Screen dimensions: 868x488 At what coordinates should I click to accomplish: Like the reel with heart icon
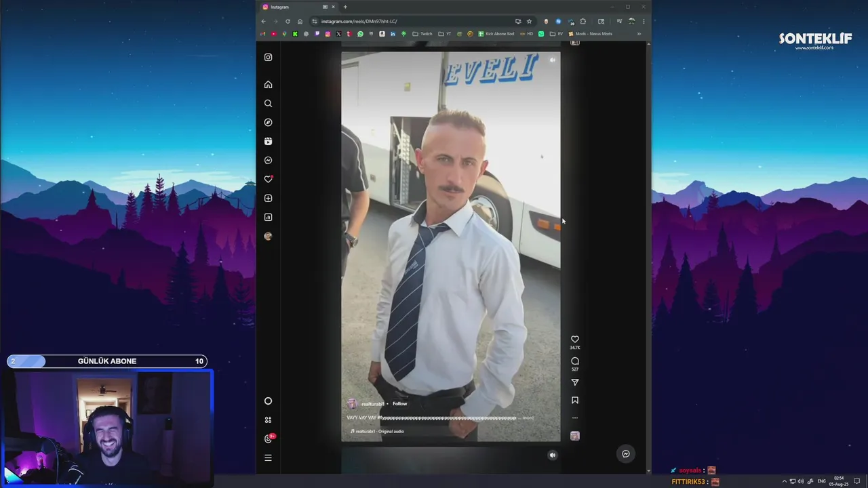575,340
